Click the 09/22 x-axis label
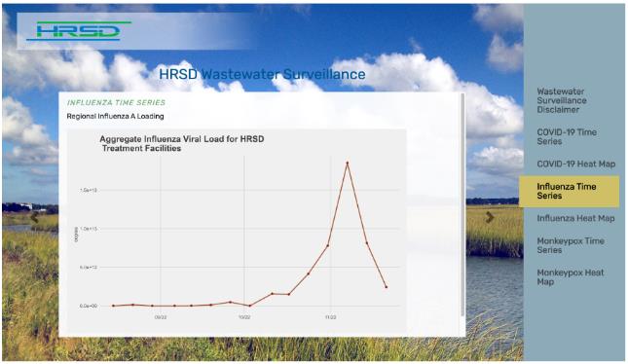 click(x=161, y=317)
